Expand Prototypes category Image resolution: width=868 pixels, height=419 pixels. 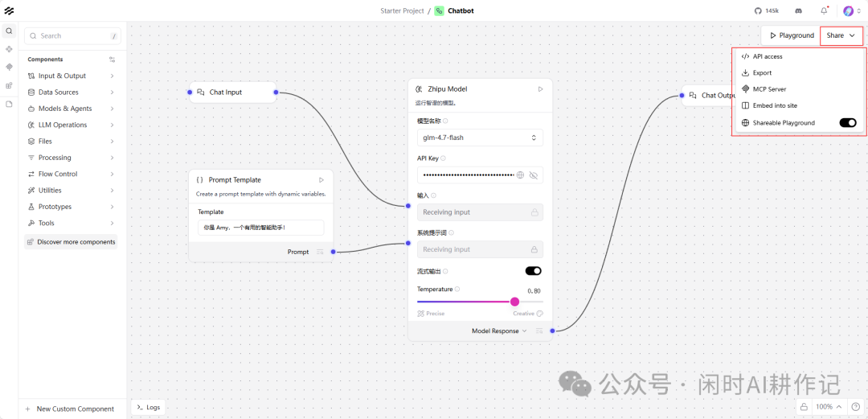[72, 207]
